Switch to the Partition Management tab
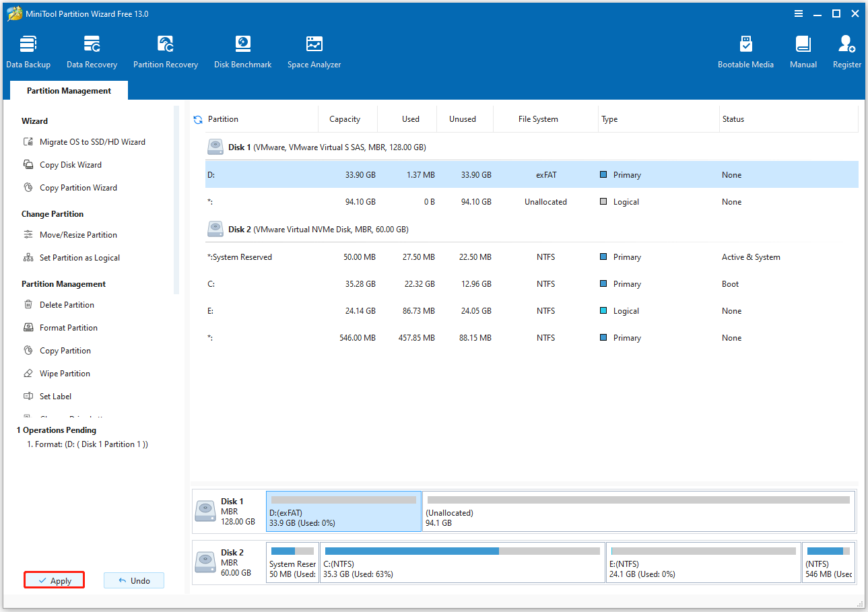 pyautogui.click(x=68, y=90)
